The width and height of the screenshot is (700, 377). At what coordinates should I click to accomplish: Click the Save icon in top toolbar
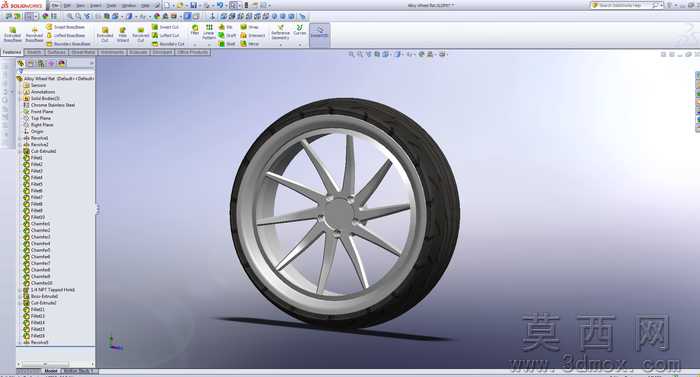pos(193,5)
